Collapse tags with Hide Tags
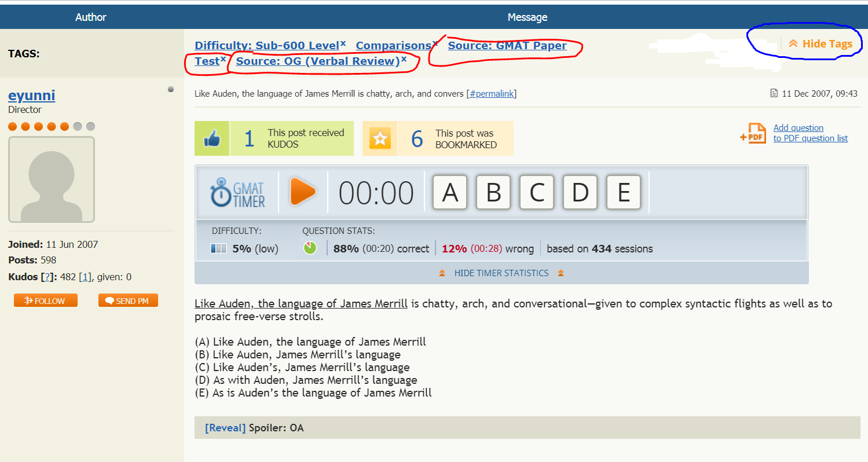868x462 pixels. click(821, 44)
